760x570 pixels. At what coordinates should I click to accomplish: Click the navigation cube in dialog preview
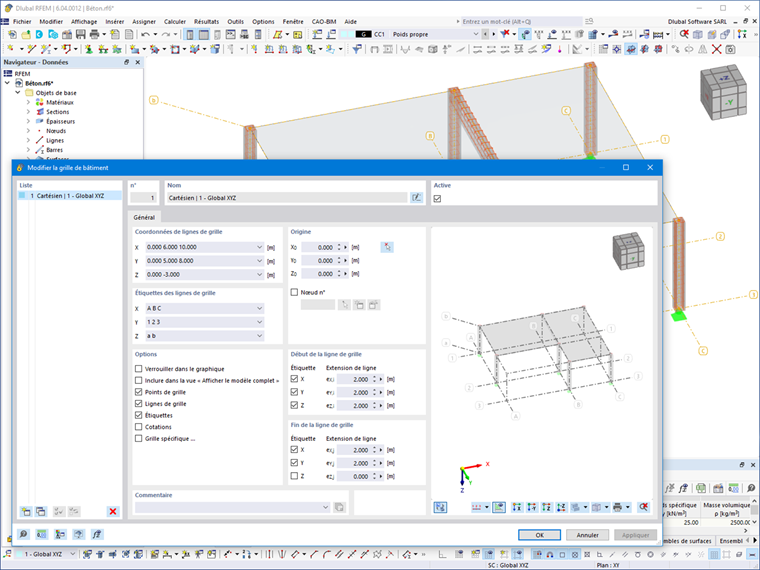click(x=629, y=251)
